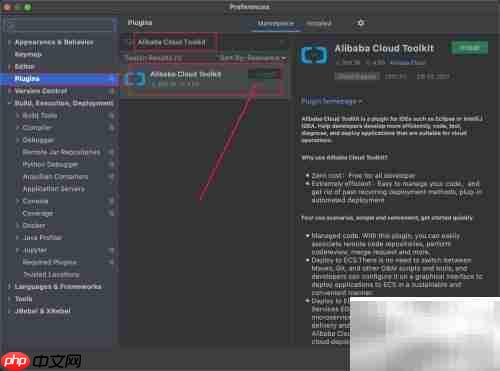Open the plugins gear settings icon
500x371 pixels.
pyautogui.click(x=360, y=23)
